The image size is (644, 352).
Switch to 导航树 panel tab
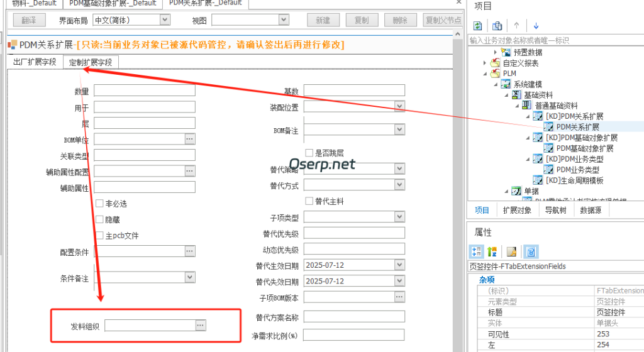[x=556, y=210]
